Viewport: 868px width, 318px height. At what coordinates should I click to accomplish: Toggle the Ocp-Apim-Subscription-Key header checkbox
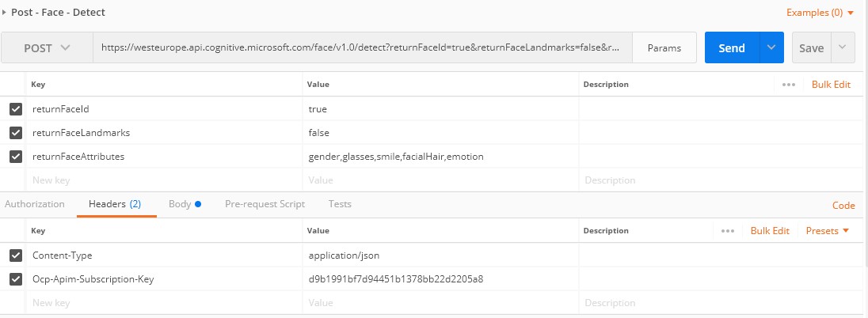click(x=16, y=279)
